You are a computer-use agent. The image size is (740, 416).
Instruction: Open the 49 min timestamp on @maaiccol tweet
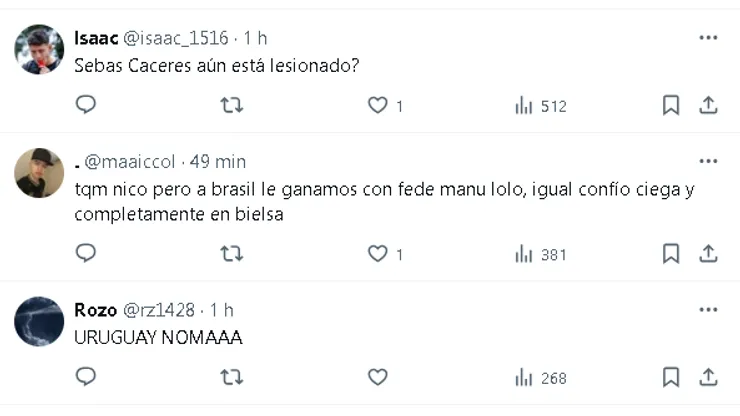point(217,162)
